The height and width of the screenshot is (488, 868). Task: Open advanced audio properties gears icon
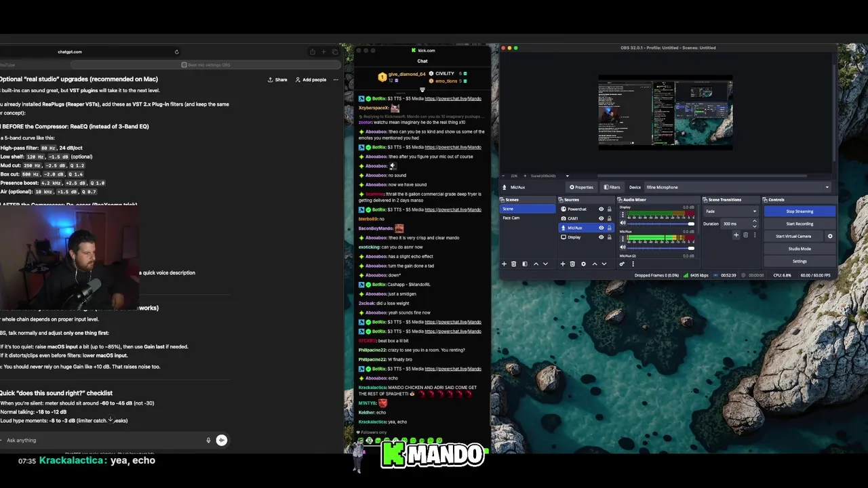pyautogui.click(x=622, y=264)
